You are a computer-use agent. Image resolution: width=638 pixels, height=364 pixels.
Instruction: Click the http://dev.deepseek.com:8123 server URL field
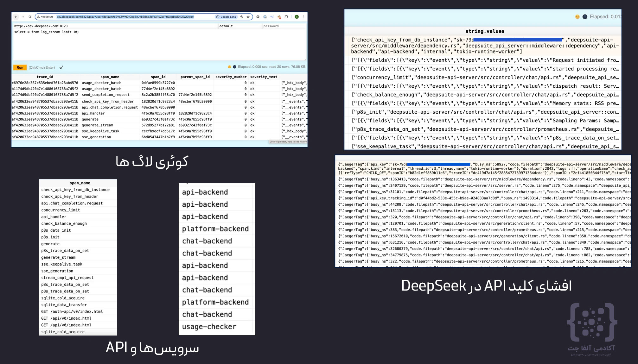click(x=115, y=26)
